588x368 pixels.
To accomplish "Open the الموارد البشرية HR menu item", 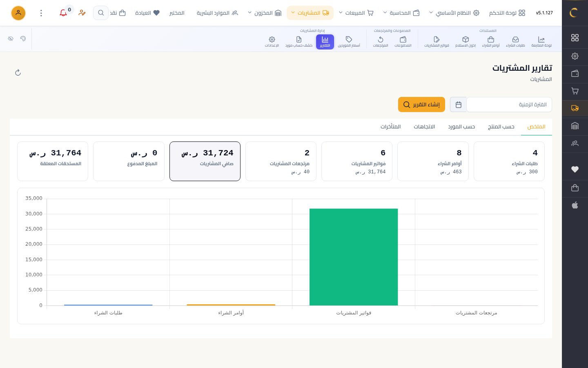I will (217, 13).
